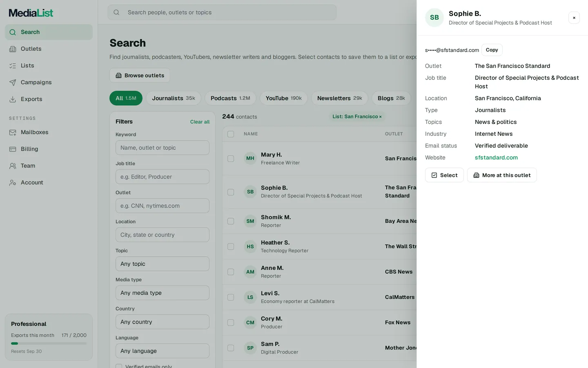Click the magnifier icon in top search bar
Viewport: 588px width, 368px height.
pos(116,12)
